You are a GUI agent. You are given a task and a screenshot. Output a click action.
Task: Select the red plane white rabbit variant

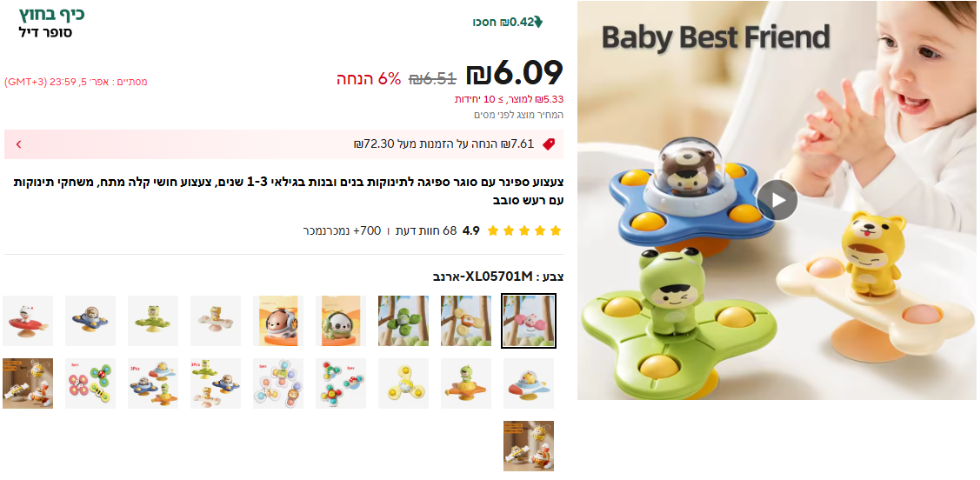[x=28, y=321]
